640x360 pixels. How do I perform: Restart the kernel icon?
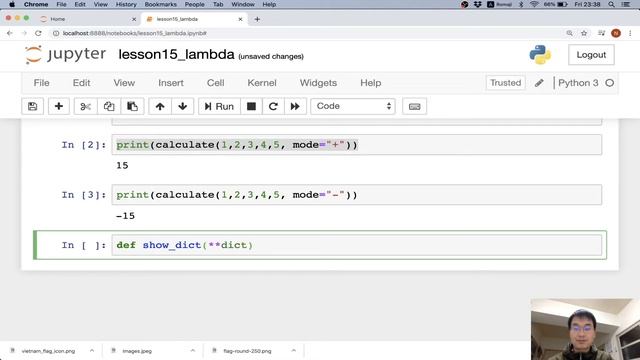click(273, 107)
